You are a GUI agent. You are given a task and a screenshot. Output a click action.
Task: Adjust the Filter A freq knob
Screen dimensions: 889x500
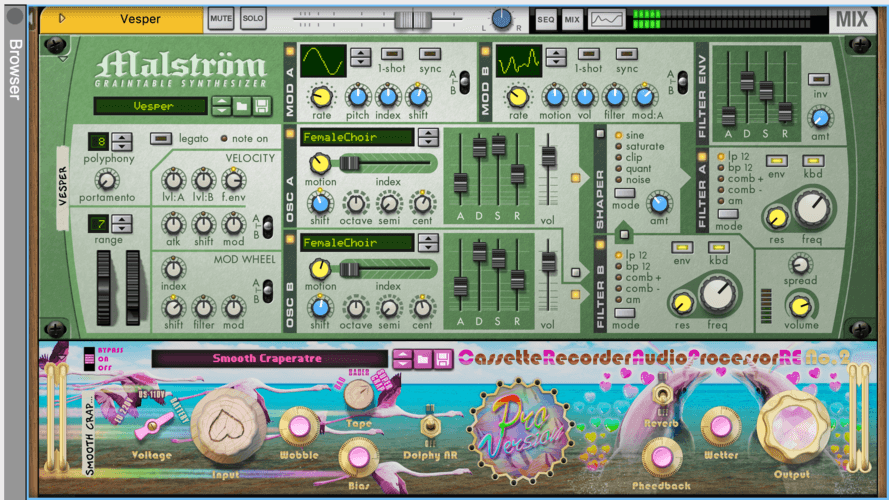[x=812, y=209]
